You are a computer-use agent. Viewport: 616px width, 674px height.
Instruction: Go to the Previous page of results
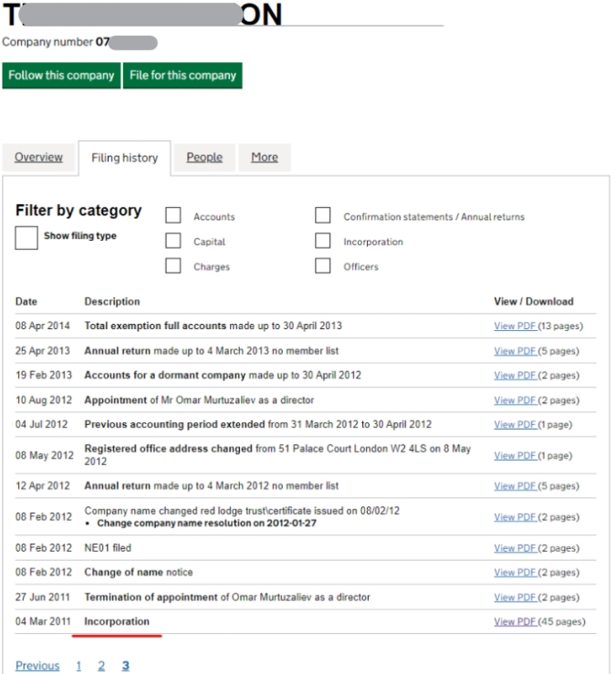(37, 666)
